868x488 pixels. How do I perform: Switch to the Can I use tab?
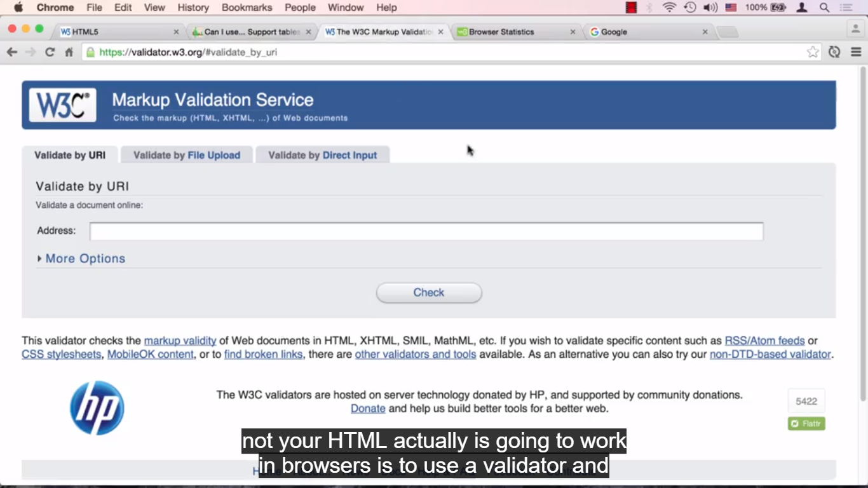click(x=250, y=32)
